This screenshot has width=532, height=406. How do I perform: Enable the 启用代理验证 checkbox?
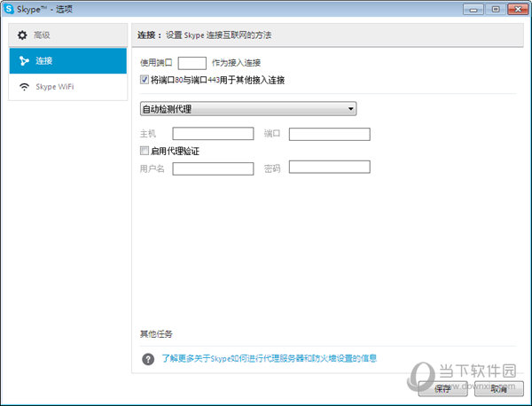(x=145, y=151)
